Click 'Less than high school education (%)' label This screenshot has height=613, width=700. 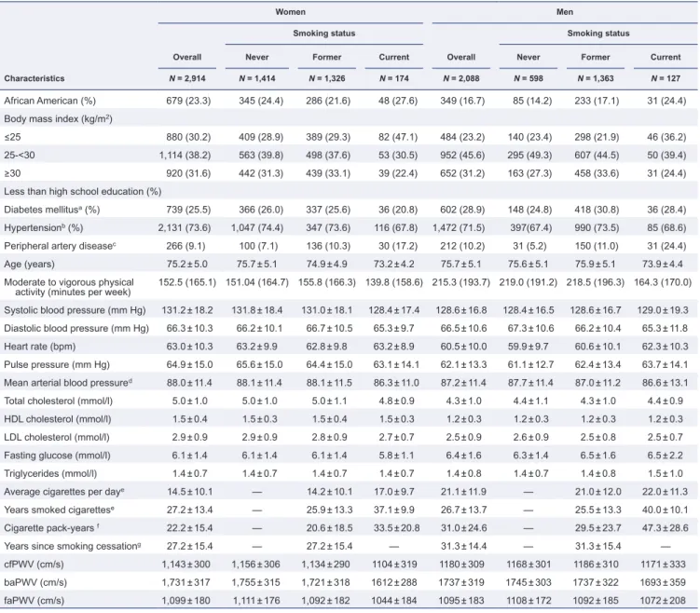[x=83, y=192]
